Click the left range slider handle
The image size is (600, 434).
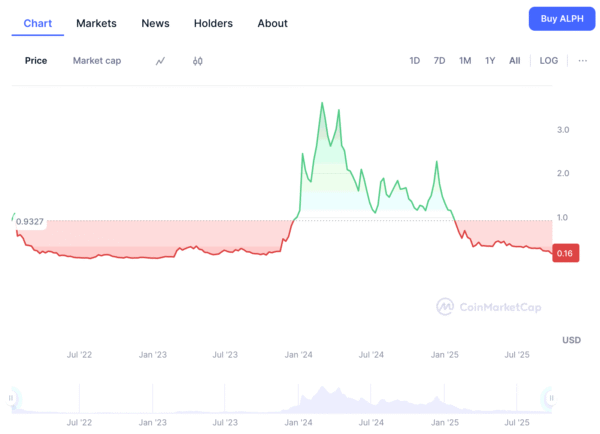(11, 398)
